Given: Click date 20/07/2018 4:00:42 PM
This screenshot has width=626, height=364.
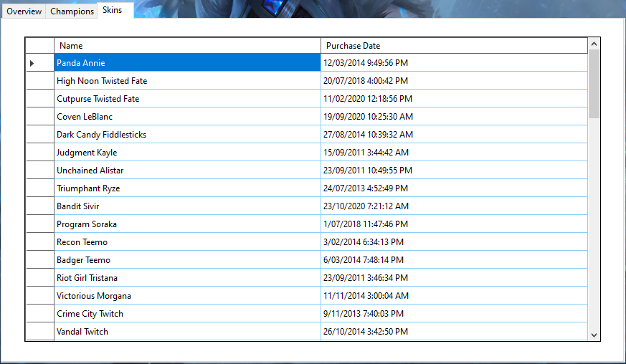Looking at the screenshot, I should [454, 81].
